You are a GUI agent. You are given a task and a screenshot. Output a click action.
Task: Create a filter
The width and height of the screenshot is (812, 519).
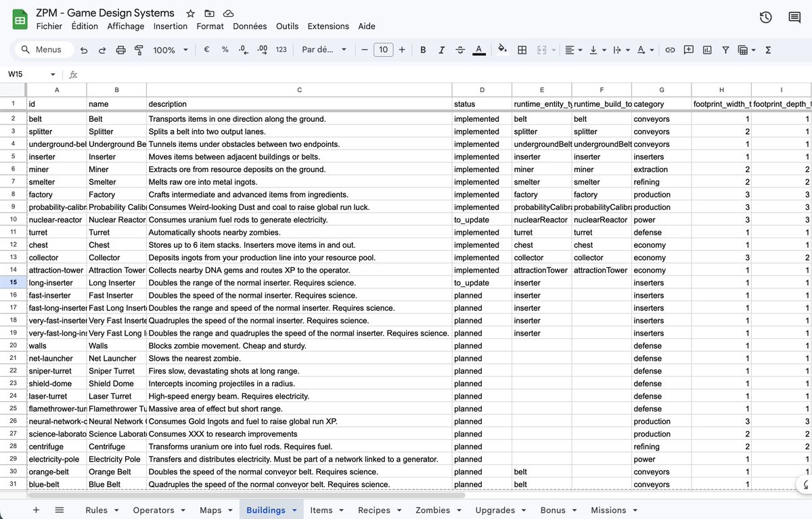(725, 49)
